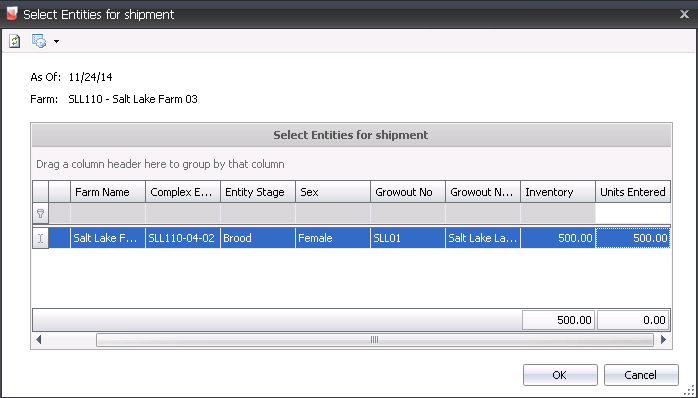
Task: Click the horizontal scrollbar thumb
Action: (374, 340)
